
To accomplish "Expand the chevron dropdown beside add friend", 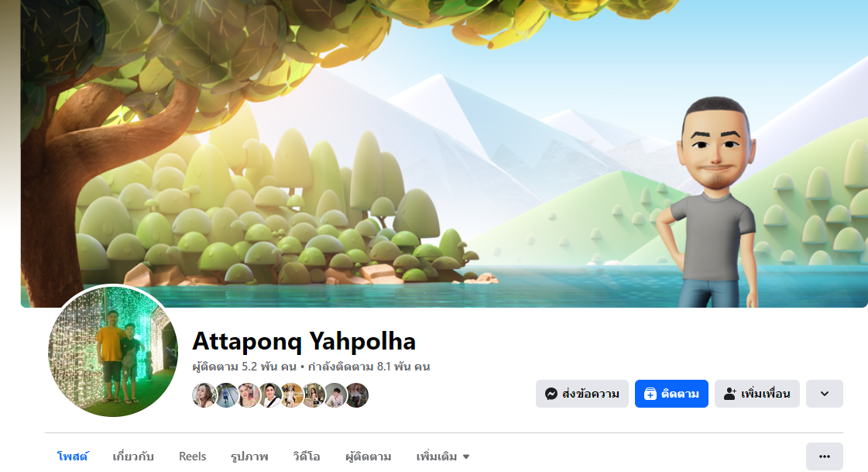I will point(825,394).
